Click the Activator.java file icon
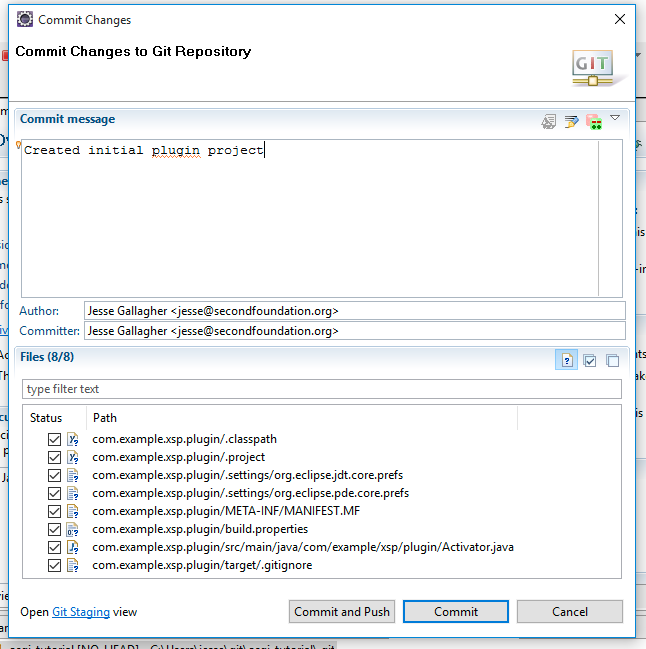This screenshot has width=646, height=649. coord(73,547)
